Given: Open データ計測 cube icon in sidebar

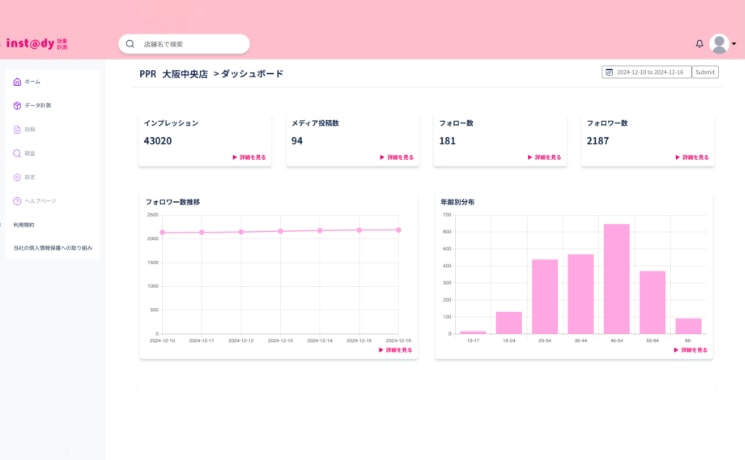Looking at the screenshot, I should tap(17, 105).
